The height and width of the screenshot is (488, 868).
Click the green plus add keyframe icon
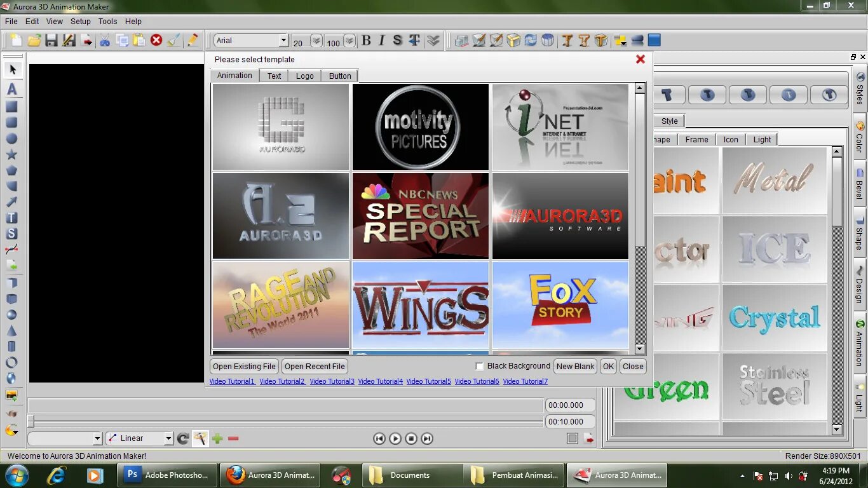(x=217, y=438)
